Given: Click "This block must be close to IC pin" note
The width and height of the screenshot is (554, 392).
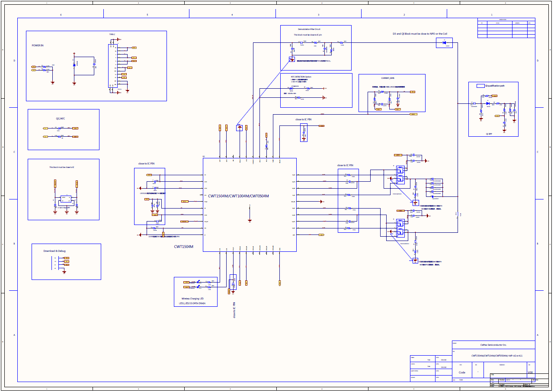Looking at the screenshot, I should (x=308, y=35).
